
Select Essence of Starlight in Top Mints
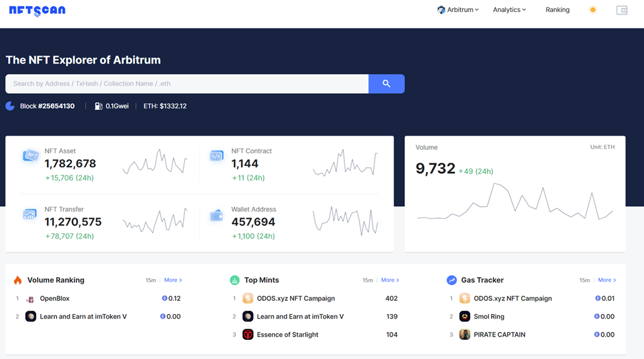tap(287, 335)
